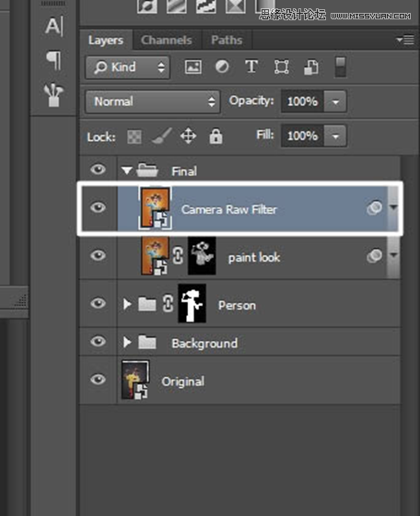Screen dimensions: 420x516
Task: Lock all layer attributes
Action: click(x=216, y=136)
